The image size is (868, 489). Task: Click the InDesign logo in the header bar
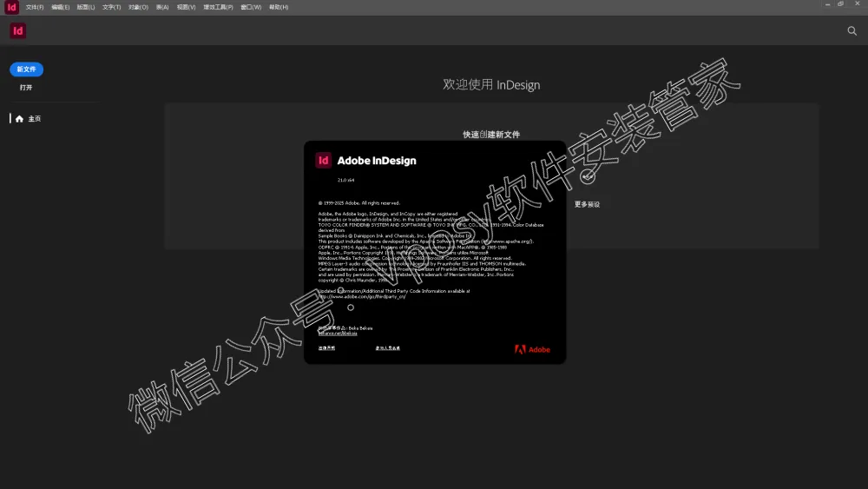17,30
